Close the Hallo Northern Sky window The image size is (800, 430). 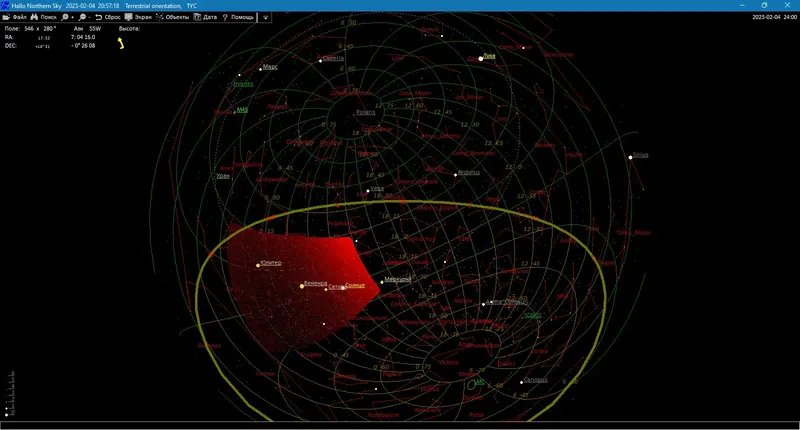[787, 5]
